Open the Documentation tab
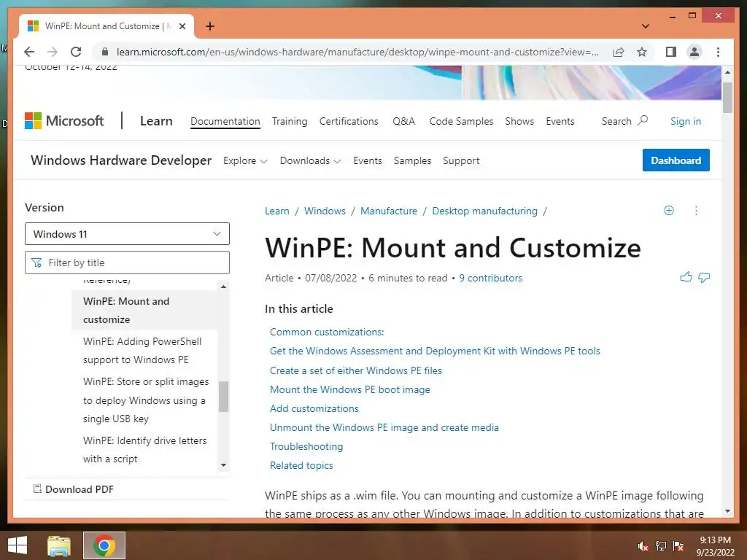The image size is (747, 560). pos(225,122)
